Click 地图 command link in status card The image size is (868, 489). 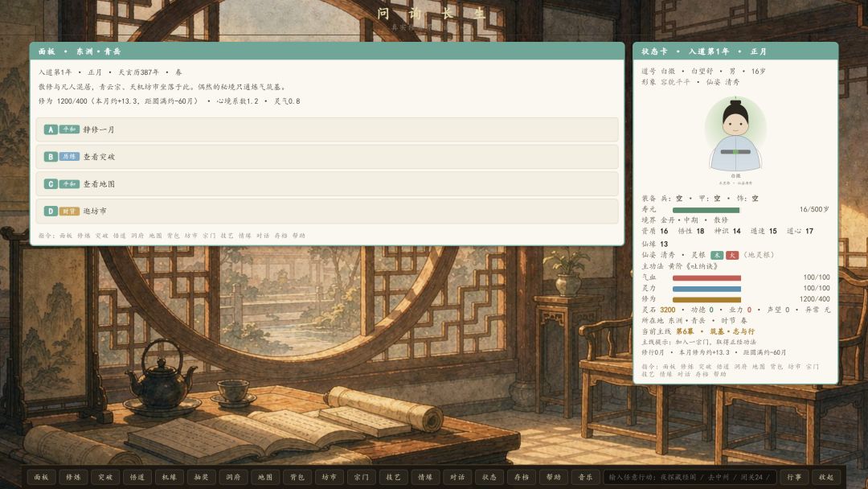(x=759, y=367)
